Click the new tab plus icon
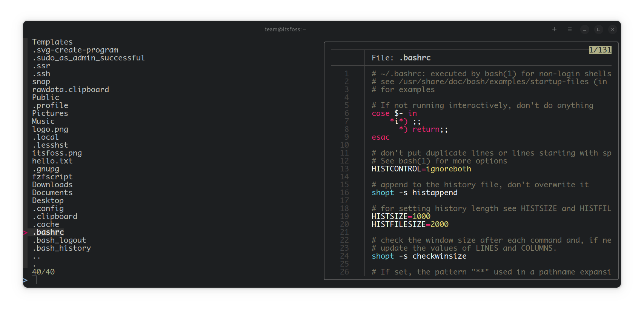Image resolution: width=644 pixels, height=313 pixels. click(554, 29)
